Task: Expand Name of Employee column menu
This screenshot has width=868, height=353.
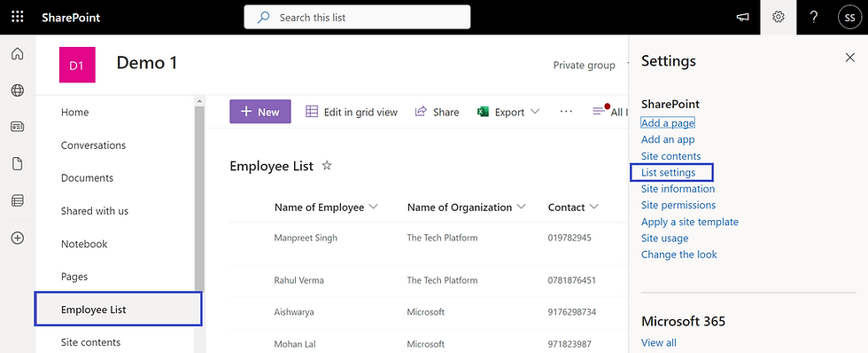Action: (373, 208)
